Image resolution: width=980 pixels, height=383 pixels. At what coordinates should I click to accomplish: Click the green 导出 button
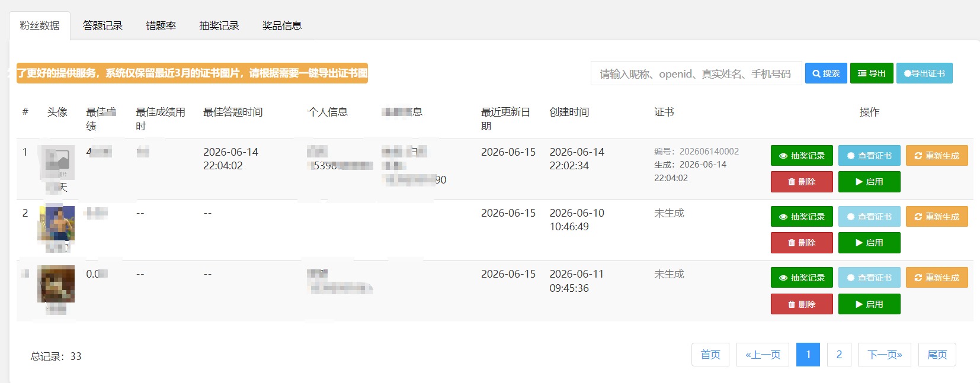tap(872, 73)
